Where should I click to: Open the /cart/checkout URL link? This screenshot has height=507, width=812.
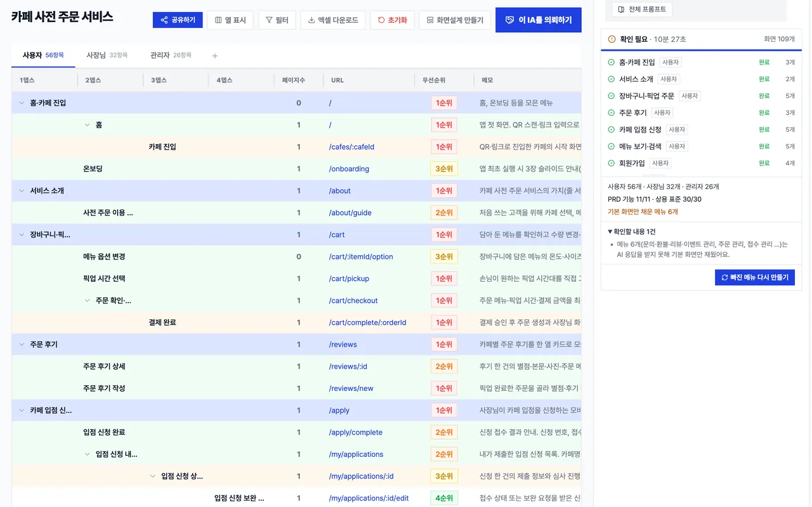[353, 301]
